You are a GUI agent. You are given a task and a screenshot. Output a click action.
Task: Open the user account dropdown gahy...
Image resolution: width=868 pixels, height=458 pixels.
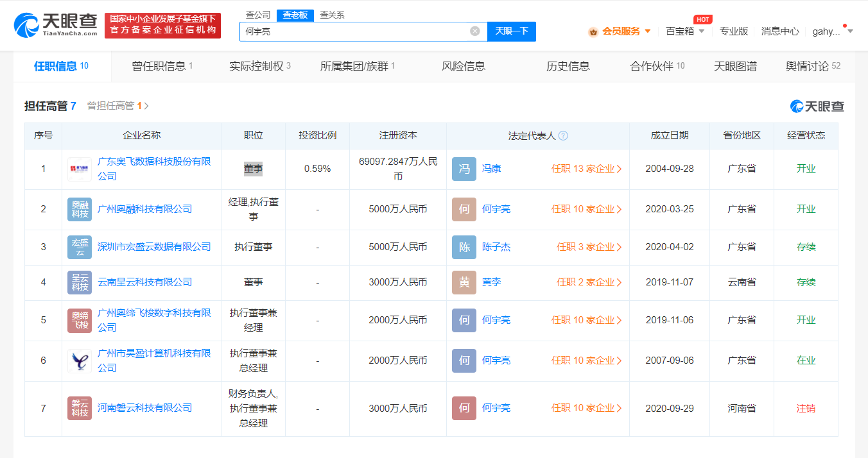tap(833, 31)
